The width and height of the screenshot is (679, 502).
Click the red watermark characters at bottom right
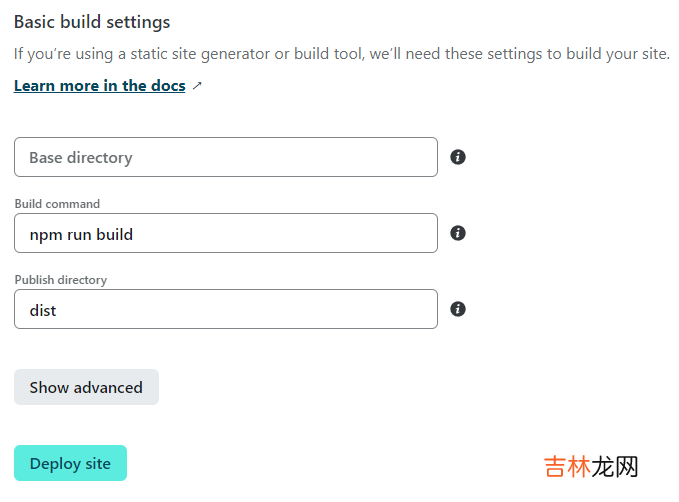(x=566, y=467)
